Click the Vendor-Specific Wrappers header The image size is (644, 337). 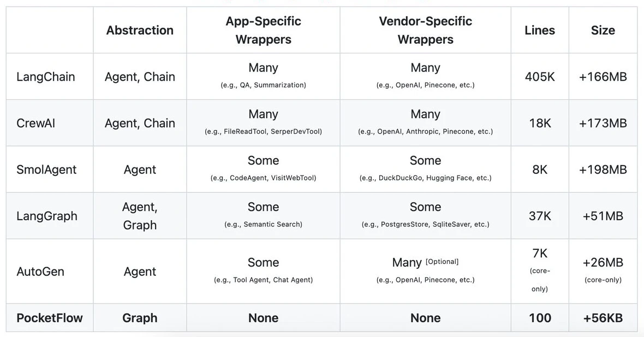[426, 30]
